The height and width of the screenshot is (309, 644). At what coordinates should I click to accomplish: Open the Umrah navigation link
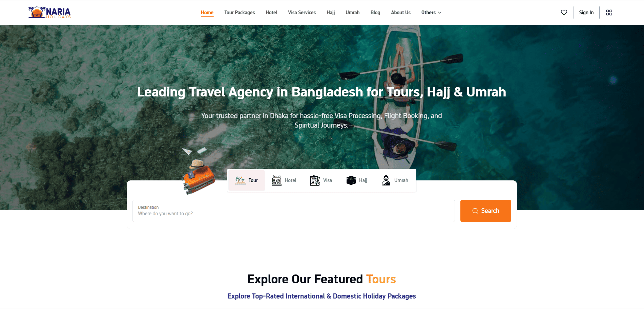(353, 13)
